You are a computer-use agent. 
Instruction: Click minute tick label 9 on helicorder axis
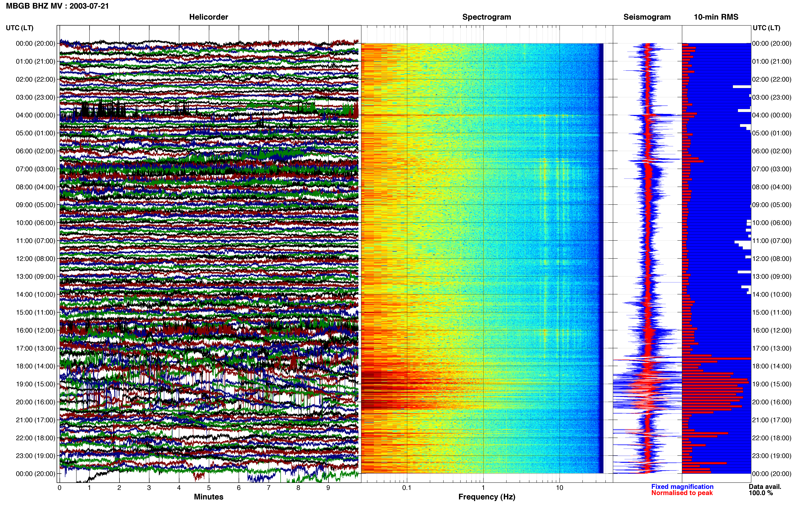328,487
